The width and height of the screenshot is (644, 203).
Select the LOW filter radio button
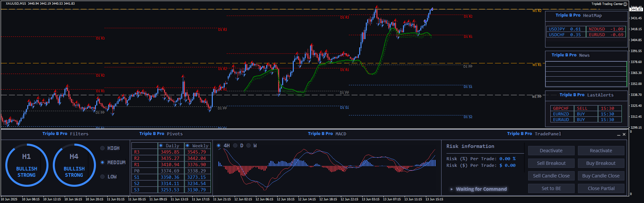point(103,177)
